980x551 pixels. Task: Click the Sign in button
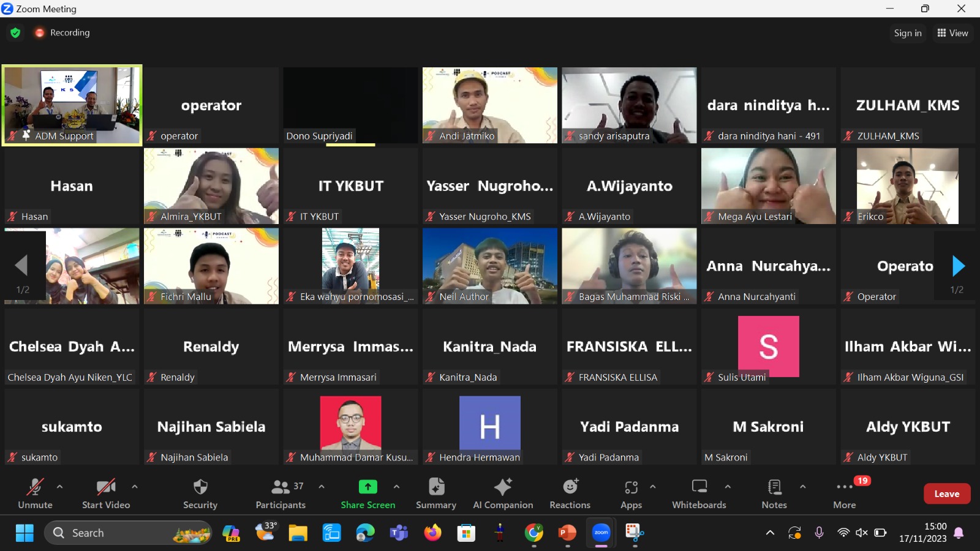click(x=907, y=33)
